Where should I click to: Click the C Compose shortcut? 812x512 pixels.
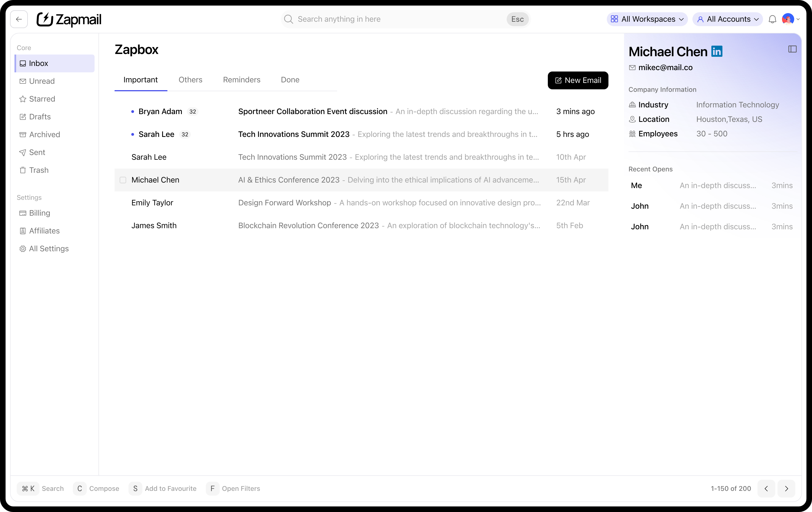point(96,488)
